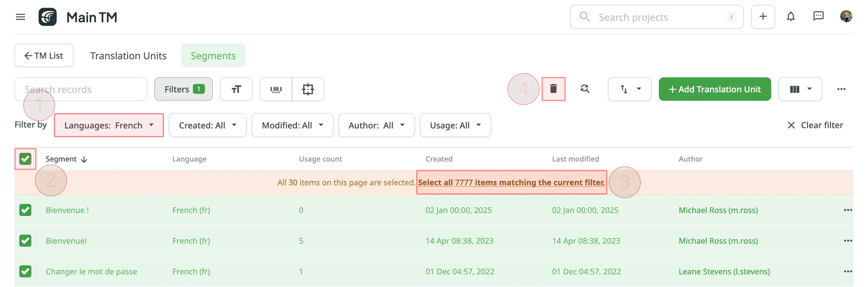Click the Add Translation Unit button

coord(714,89)
